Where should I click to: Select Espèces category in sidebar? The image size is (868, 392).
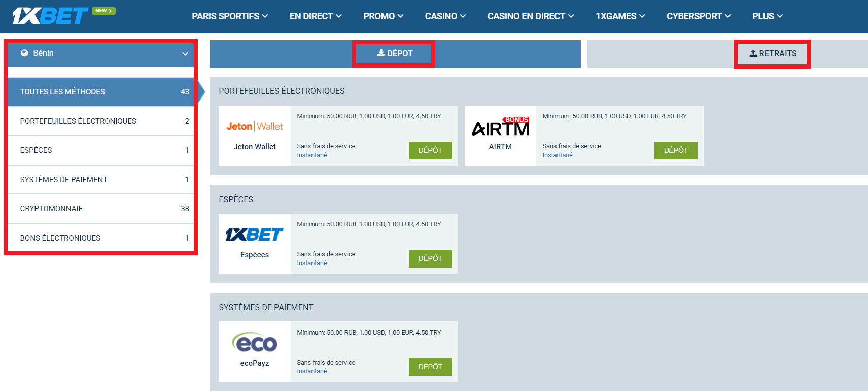click(100, 150)
